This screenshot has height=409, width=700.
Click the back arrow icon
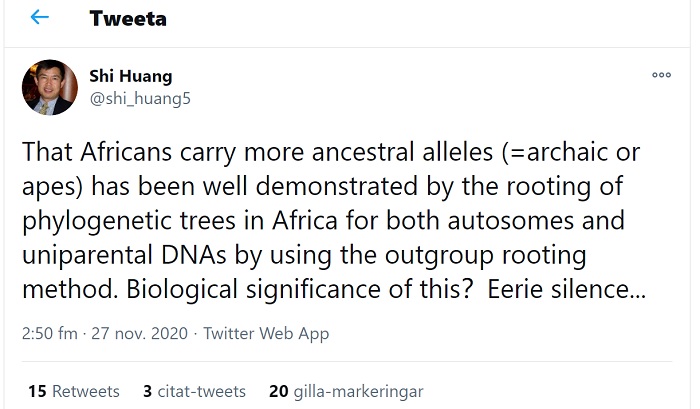[x=39, y=18]
